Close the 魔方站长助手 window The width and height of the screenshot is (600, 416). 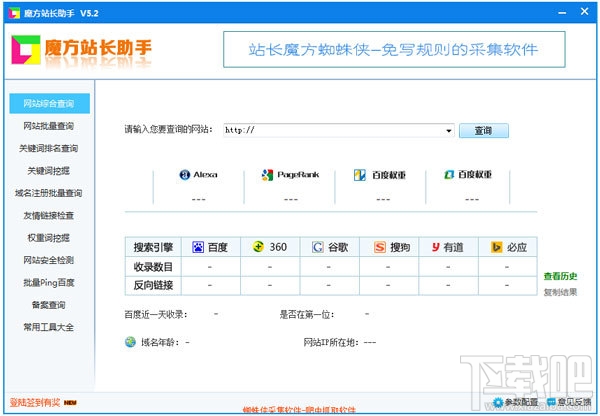pyautogui.click(x=584, y=11)
